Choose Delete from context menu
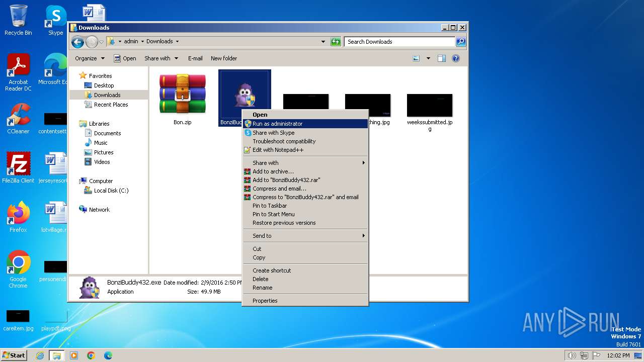The image size is (644, 362). point(305,279)
